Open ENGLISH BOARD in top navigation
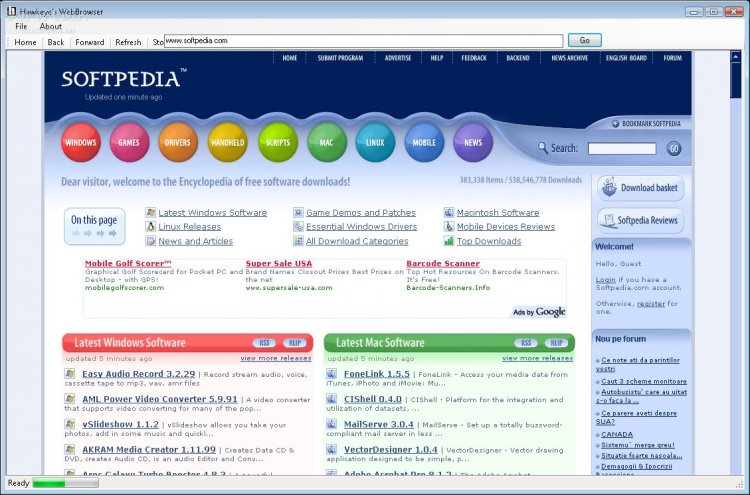This screenshot has width=750, height=495. (626, 58)
